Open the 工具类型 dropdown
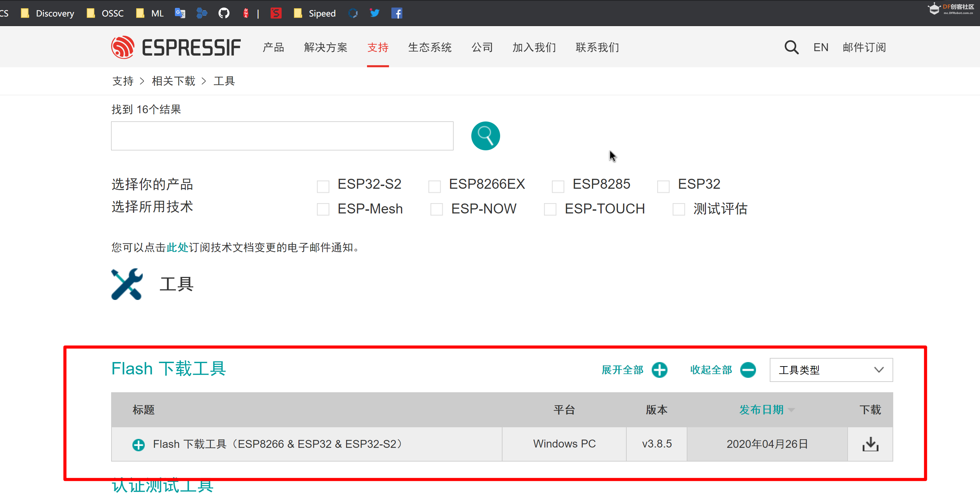980x500 pixels. coord(831,370)
